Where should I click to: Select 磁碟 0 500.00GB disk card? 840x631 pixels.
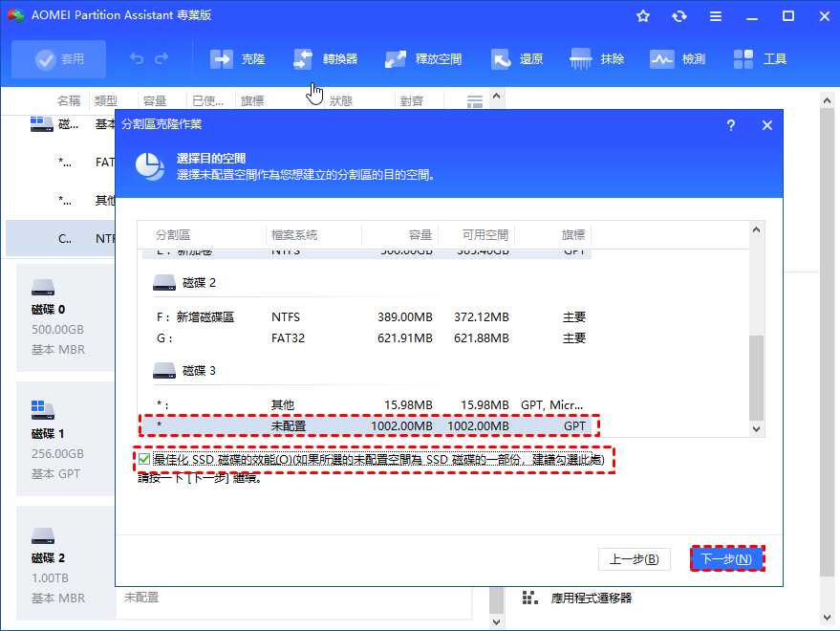pyautogui.click(x=65, y=317)
